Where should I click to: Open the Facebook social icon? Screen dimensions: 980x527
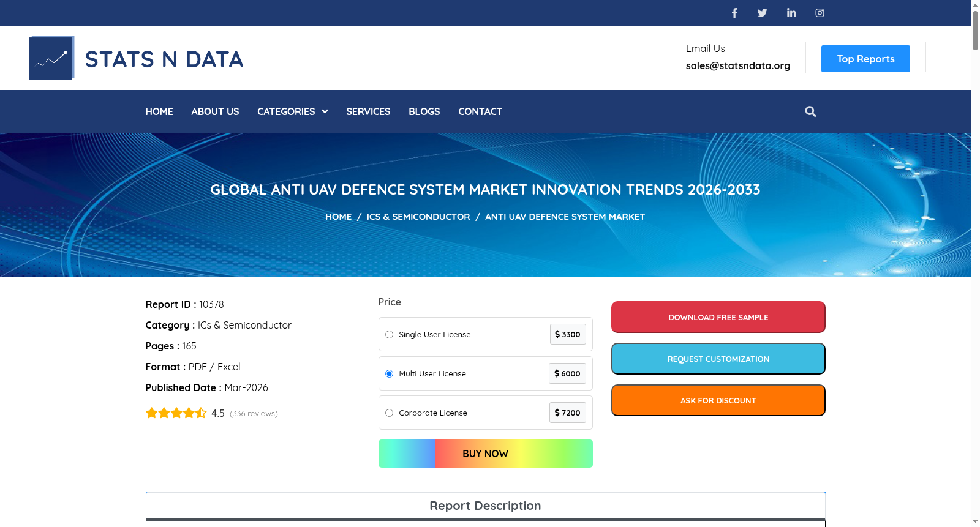(734, 13)
